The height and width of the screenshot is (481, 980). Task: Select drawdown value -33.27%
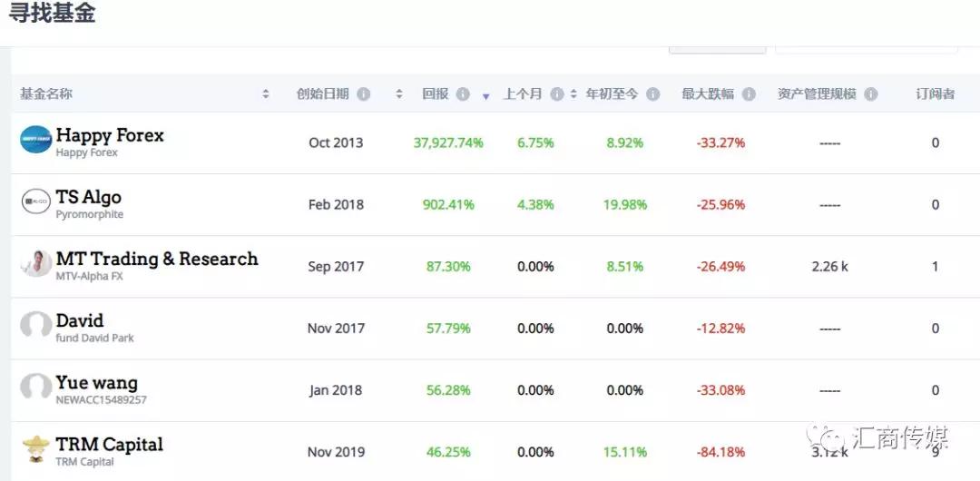pos(720,142)
